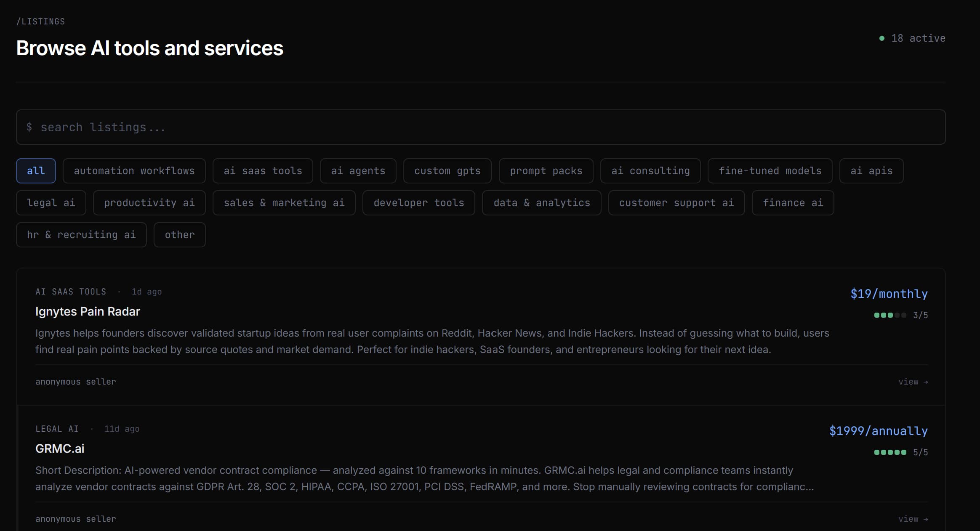Filter listings by legal ai
Viewport: 980px width, 531px height.
pos(51,203)
